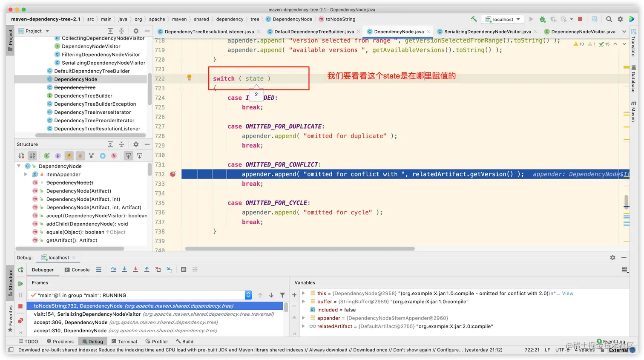Toggle Show non-public lock icon

point(80,156)
